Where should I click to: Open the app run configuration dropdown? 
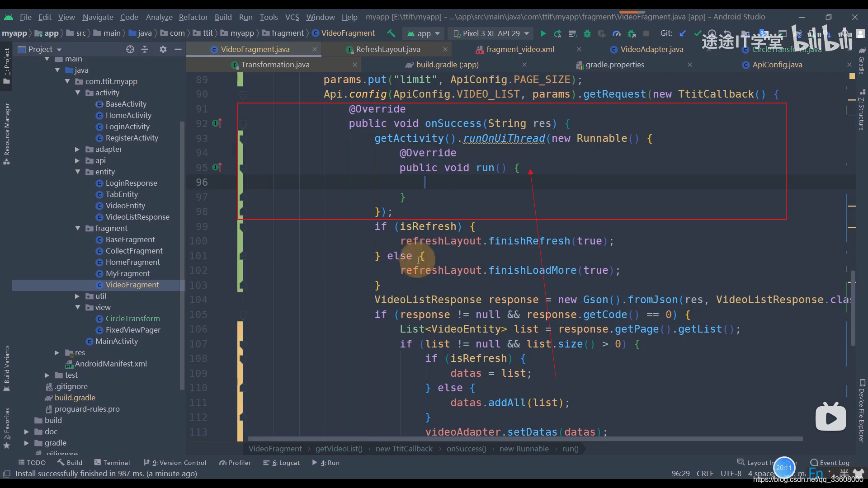(x=423, y=33)
